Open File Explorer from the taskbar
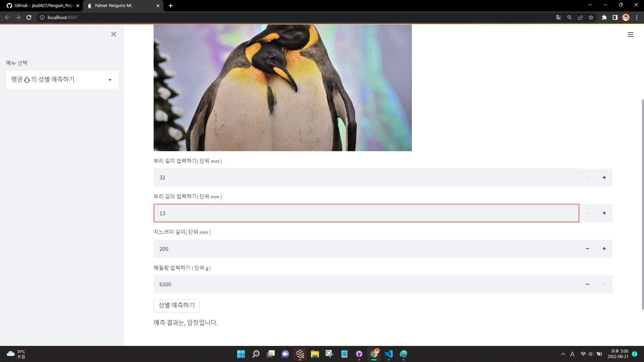The image size is (644, 362). point(315,354)
